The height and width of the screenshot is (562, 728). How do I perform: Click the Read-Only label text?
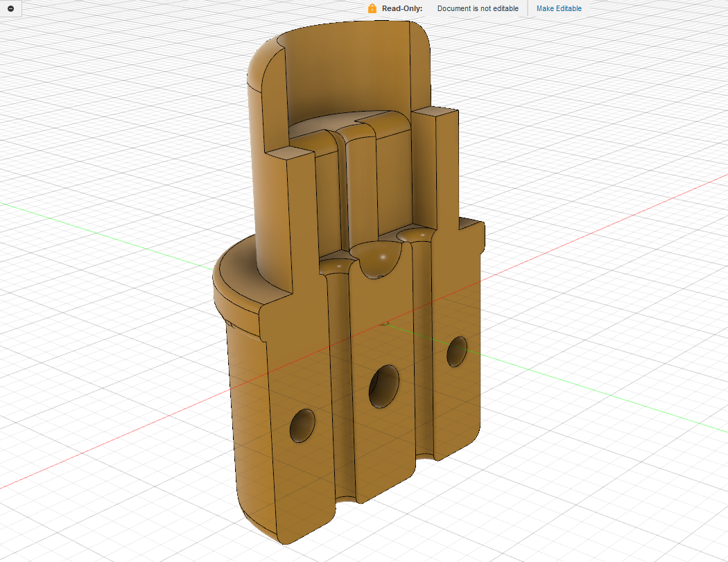click(402, 8)
